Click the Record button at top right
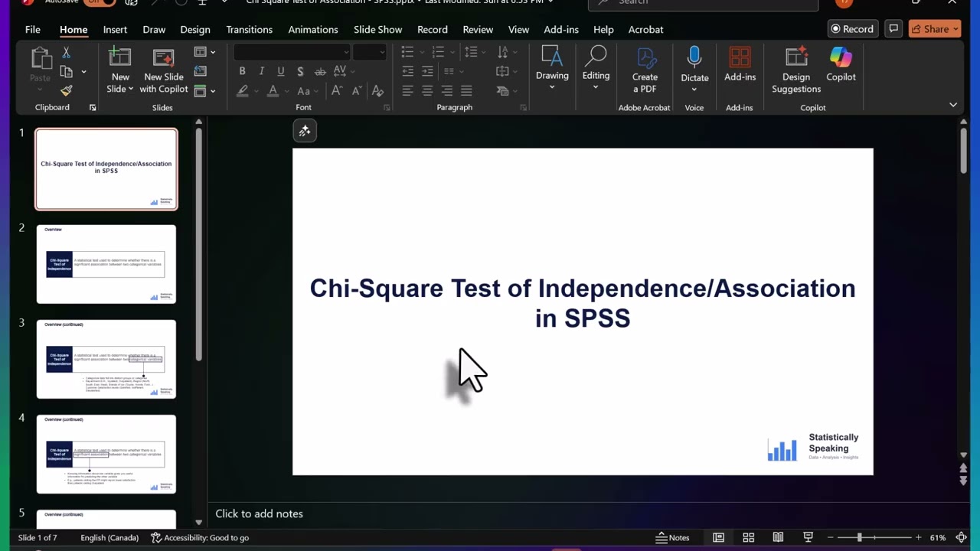This screenshot has height=551, width=980. pyautogui.click(x=852, y=29)
